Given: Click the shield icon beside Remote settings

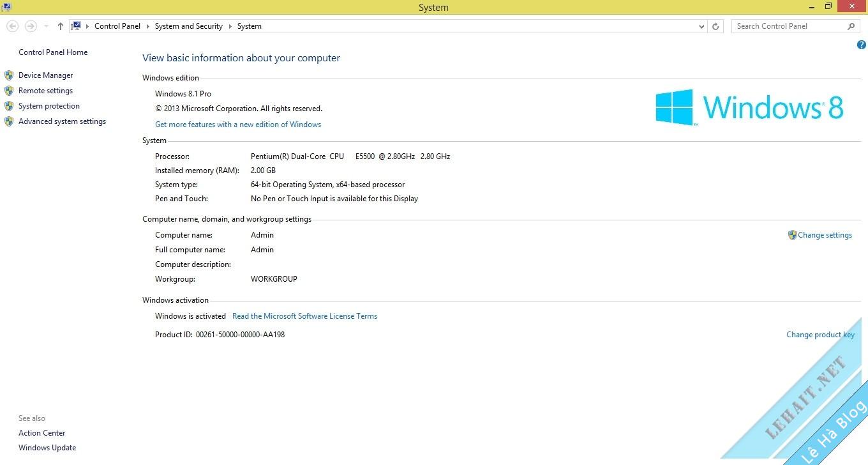Looking at the screenshot, I should 9,91.
